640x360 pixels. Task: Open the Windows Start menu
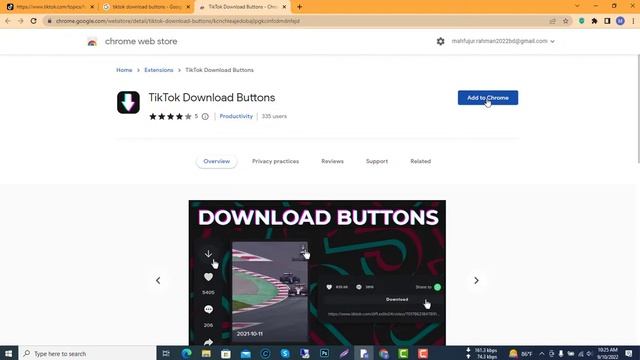[9, 353]
